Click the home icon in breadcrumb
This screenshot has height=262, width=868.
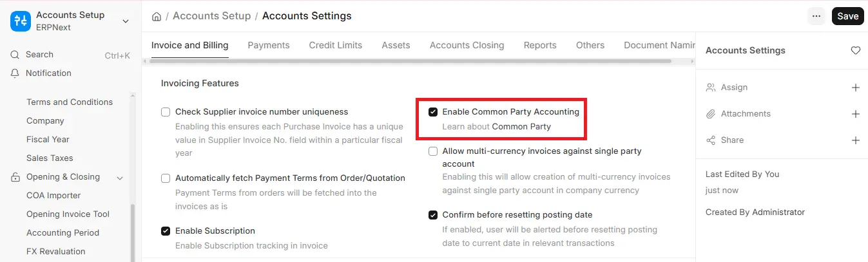click(156, 17)
